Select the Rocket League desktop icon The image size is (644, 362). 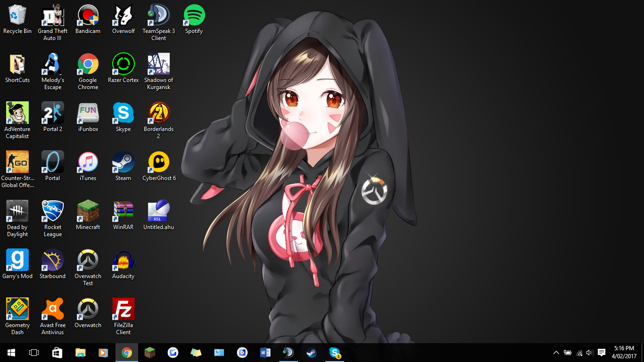coord(52,219)
